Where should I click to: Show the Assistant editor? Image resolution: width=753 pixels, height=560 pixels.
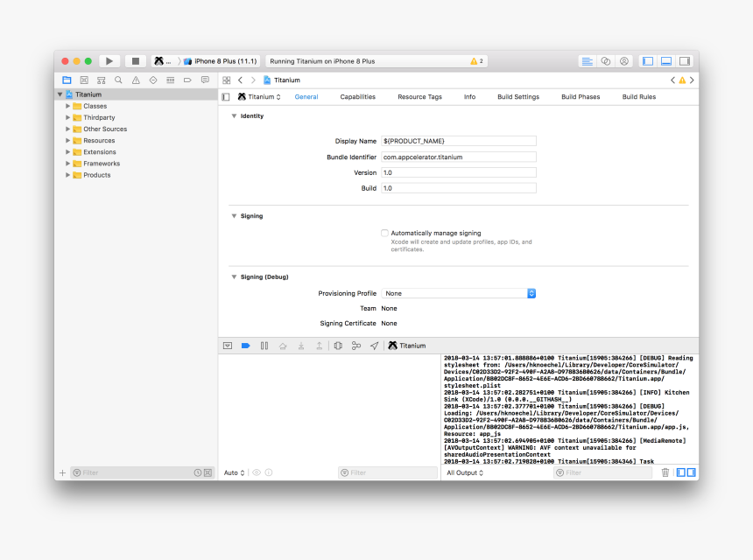click(x=606, y=61)
